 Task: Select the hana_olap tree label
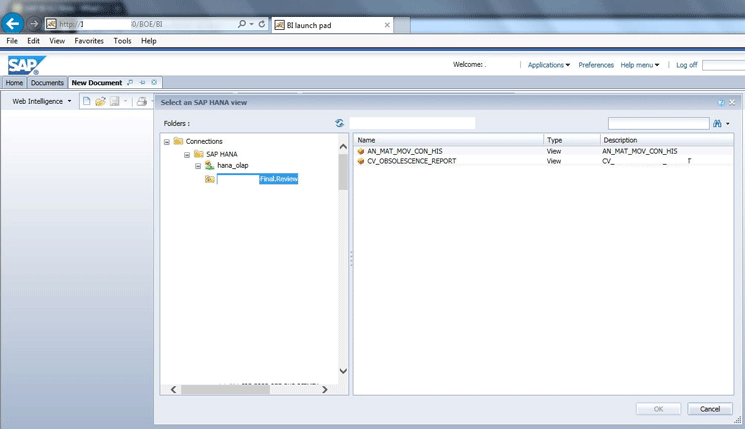coord(233,165)
